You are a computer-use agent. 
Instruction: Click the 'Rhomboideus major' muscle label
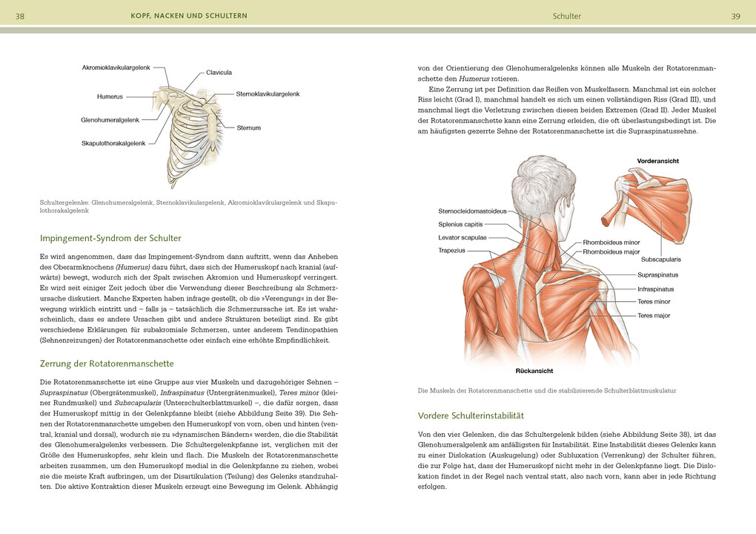[x=611, y=252]
